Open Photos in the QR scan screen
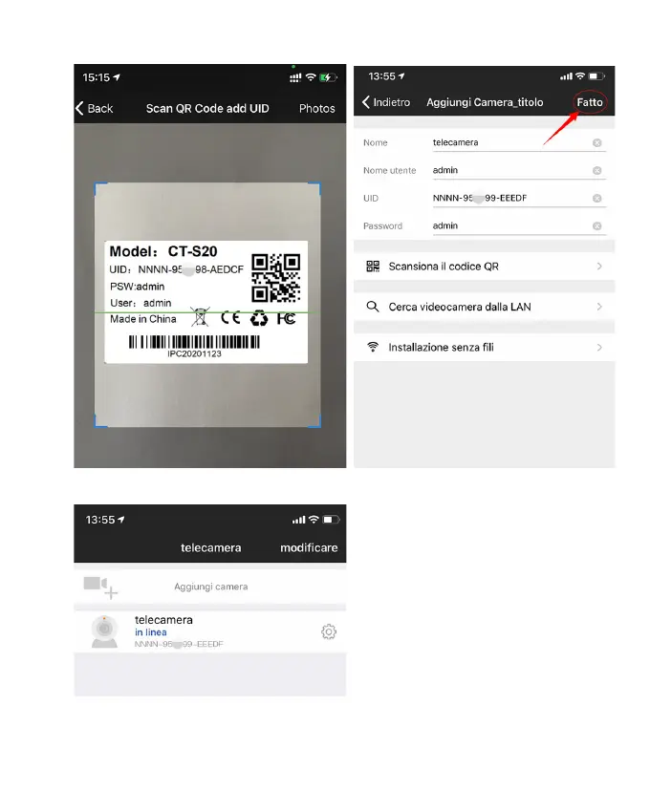 pos(316,108)
